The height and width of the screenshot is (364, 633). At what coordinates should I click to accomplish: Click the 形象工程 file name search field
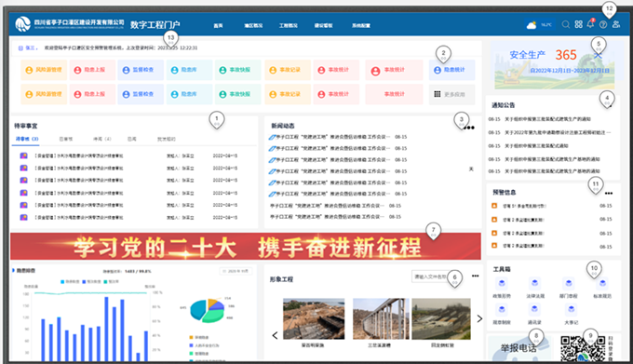[431, 276]
